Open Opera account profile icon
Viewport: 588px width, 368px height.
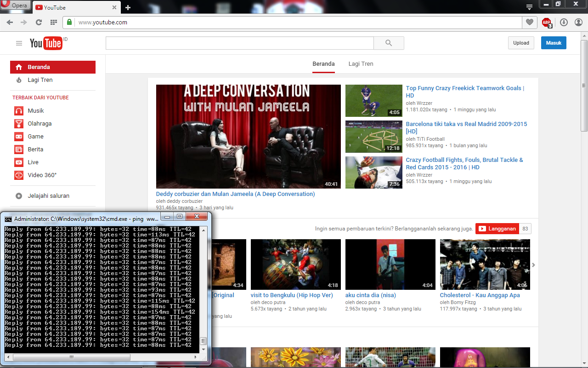[x=578, y=22]
